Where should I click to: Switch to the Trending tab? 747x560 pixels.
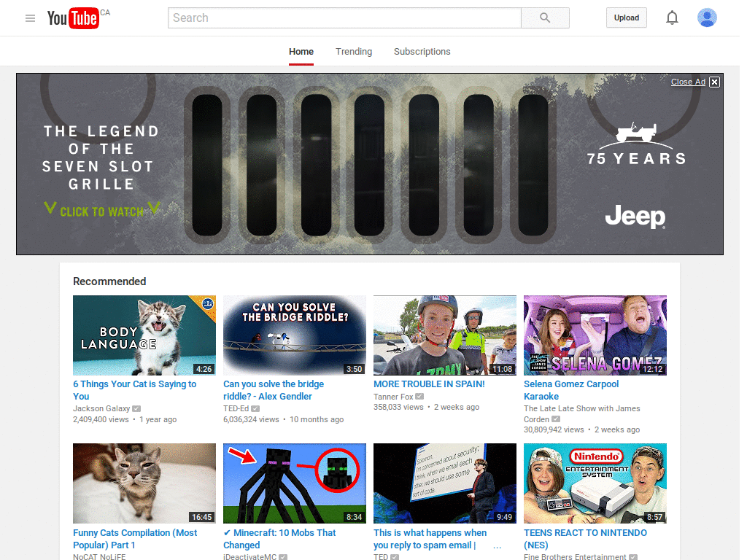[354, 52]
